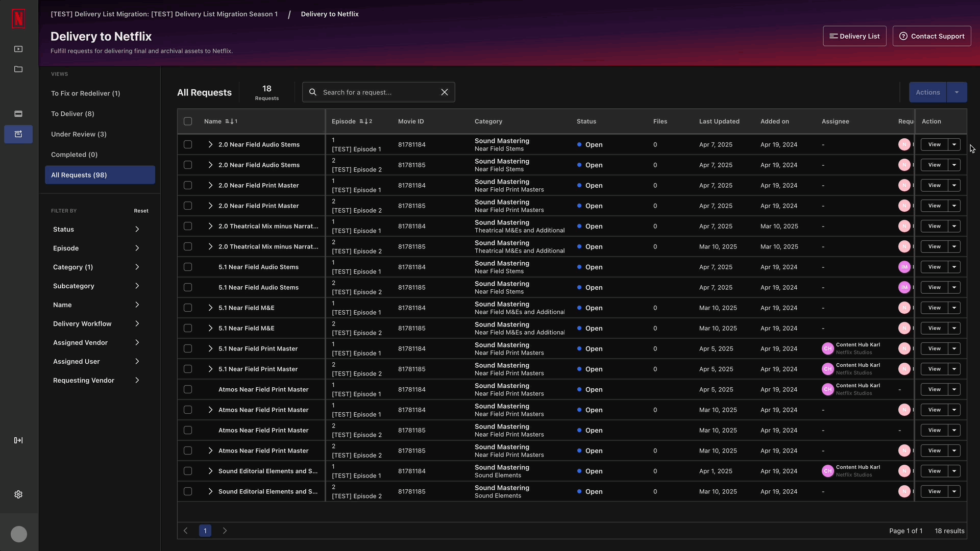Expand the Status filter
The width and height of the screenshot is (980, 551).
click(96, 230)
